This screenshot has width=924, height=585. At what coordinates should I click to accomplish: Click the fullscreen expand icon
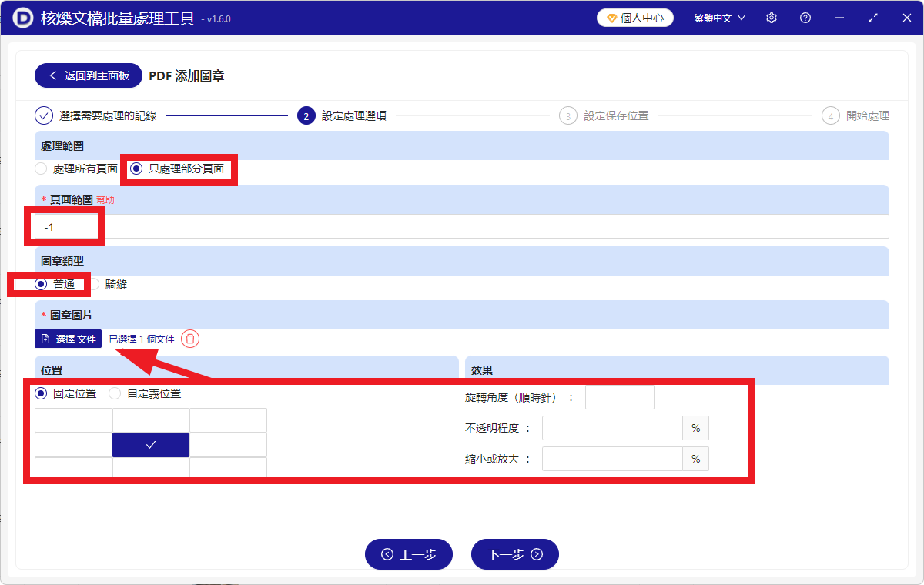(872, 17)
